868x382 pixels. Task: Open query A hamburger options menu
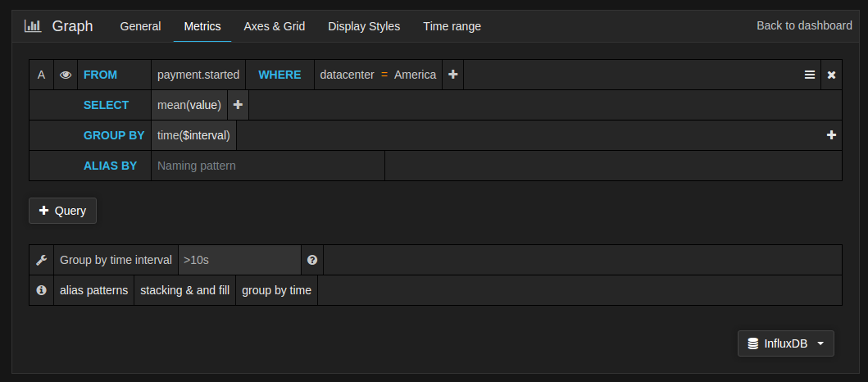click(x=810, y=75)
